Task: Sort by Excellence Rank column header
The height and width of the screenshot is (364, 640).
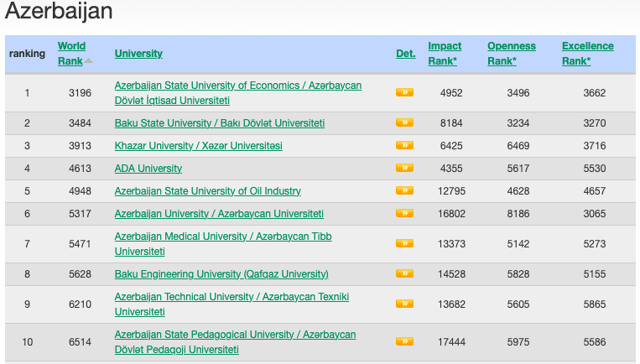Action: 587,53
